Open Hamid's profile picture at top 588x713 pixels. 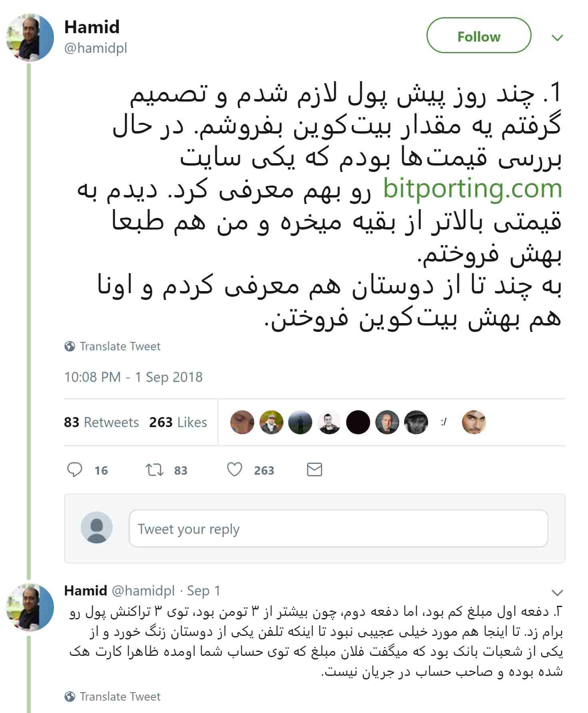30,37
